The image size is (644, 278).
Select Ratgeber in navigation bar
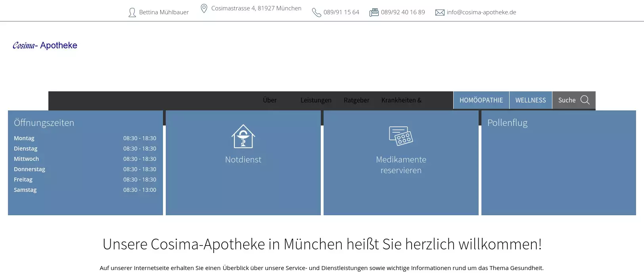click(356, 100)
